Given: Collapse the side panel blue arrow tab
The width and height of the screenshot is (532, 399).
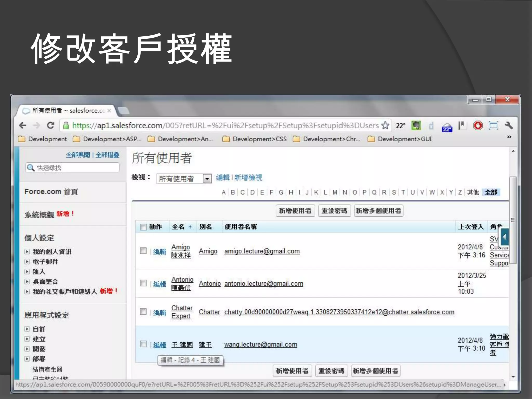Looking at the screenshot, I should coord(504,237).
